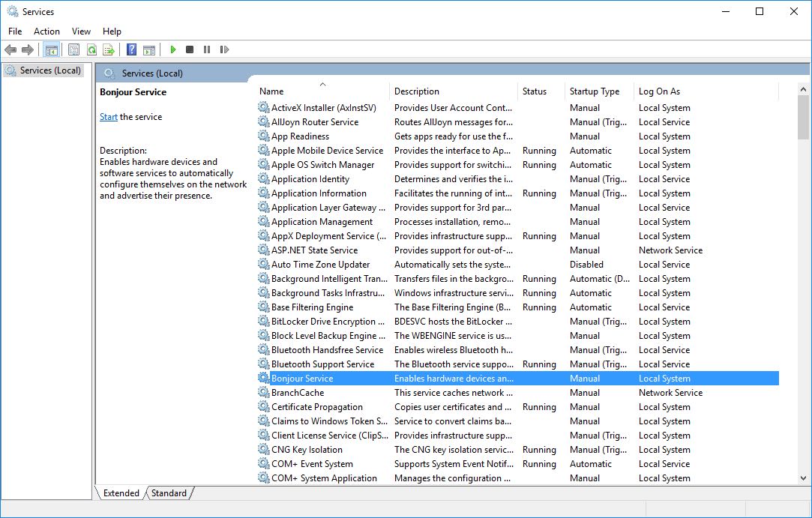The image size is (812, 518).
Task: Click the gear icon beside Certificate Propagation
Action: 264,406
